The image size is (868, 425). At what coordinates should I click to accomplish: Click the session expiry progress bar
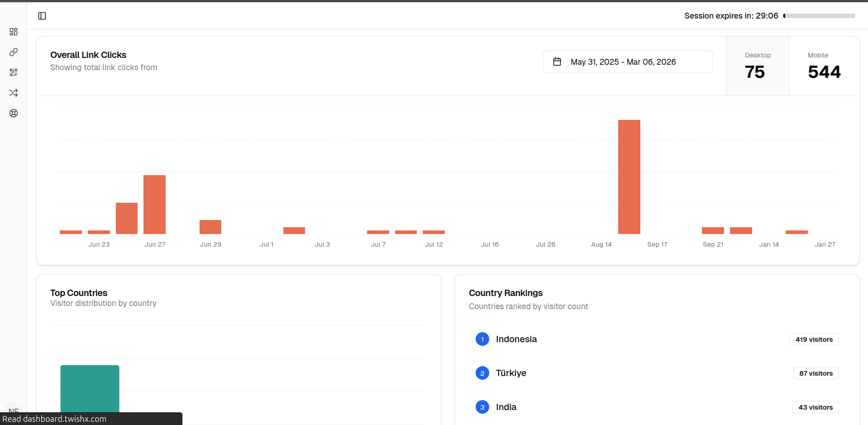(x=819, y=16)
